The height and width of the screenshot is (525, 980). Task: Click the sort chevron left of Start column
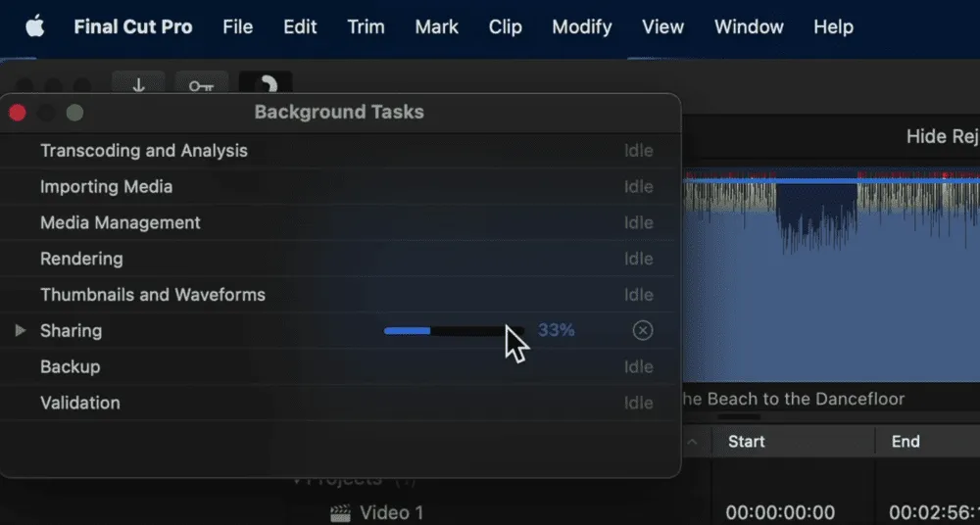(x=693, y=442)
